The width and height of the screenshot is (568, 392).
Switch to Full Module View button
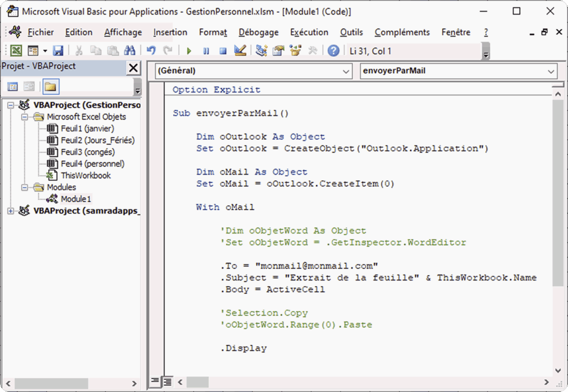tap(167, 381)
